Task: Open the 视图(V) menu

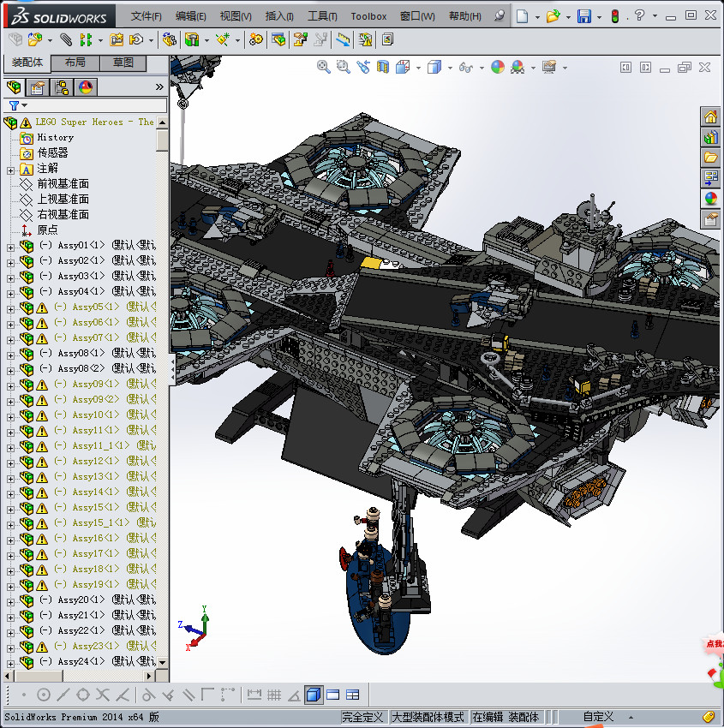Action: (236, 16)
